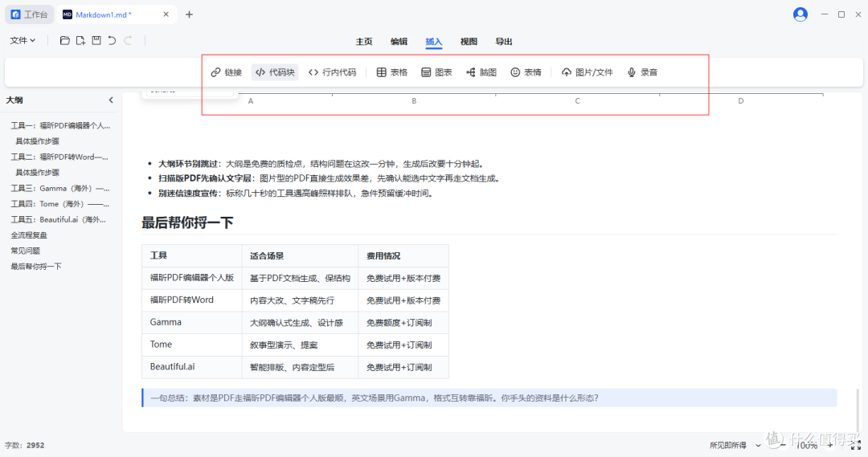The height and width of the screenshot is (457, 868).
Task: Switch to the 工作台 tab
Action: (30, 14)
